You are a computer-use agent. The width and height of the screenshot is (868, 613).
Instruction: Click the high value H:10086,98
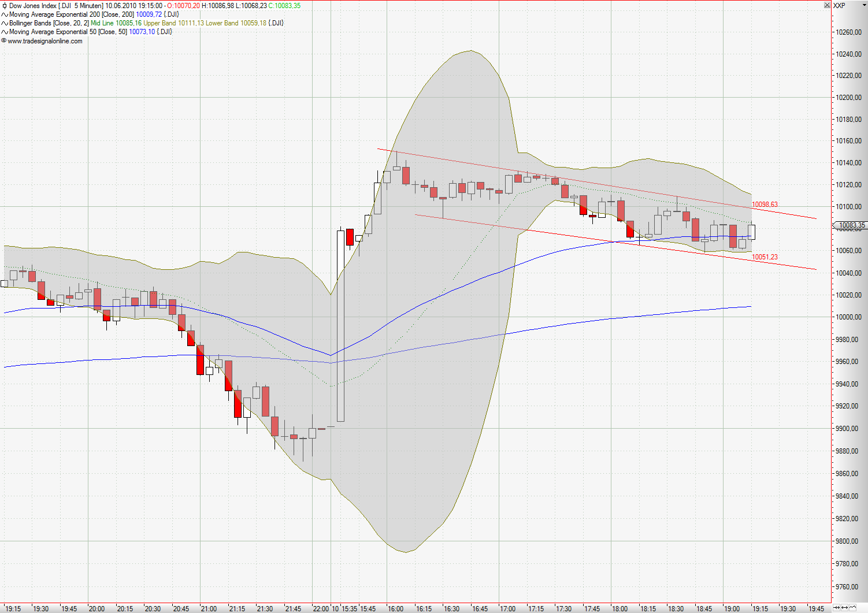point(218,6)
